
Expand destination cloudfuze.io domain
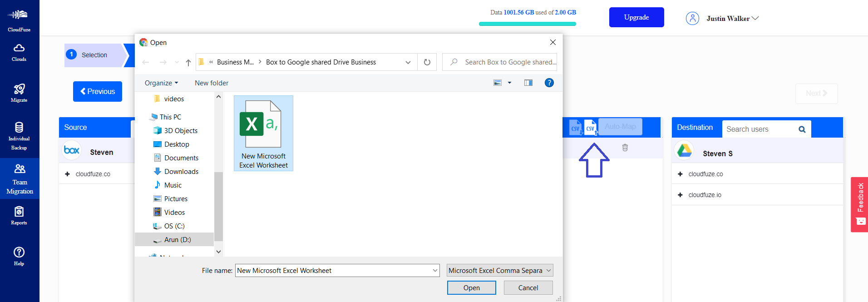pos(680,195)
